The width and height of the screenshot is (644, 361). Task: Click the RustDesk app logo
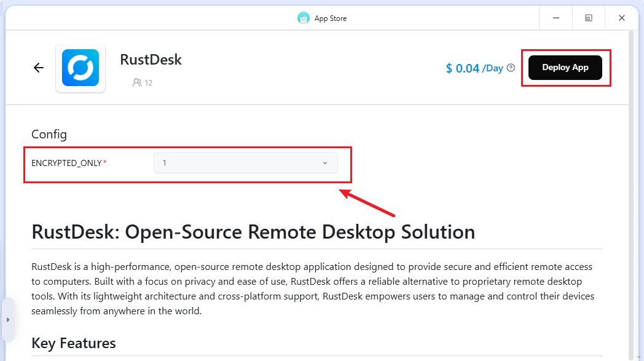tap(80, 68)
